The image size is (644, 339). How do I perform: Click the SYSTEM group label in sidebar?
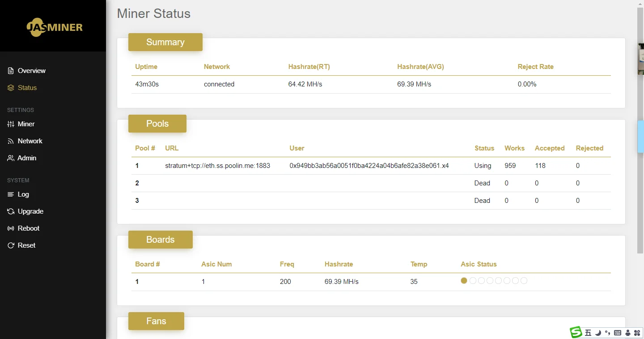coord(18,180)
